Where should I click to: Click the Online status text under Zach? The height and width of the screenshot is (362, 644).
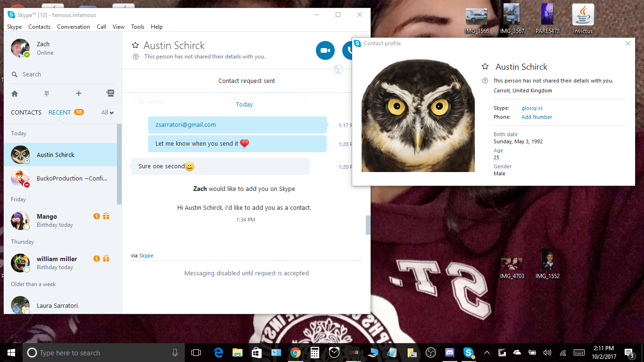pos(45,53)
